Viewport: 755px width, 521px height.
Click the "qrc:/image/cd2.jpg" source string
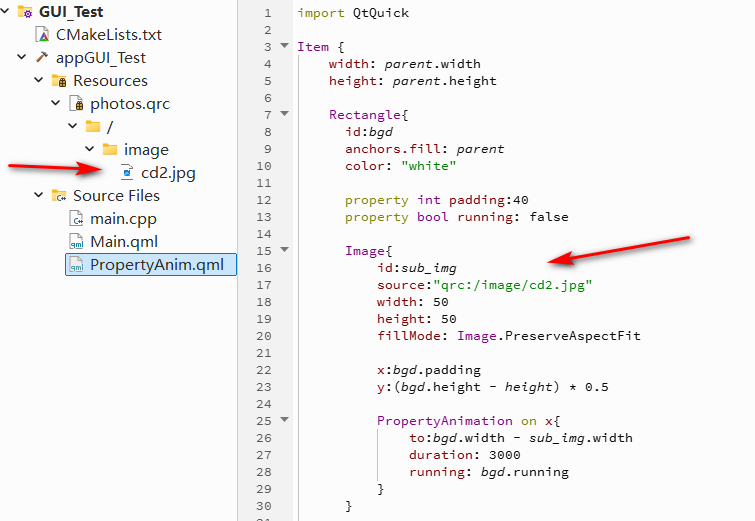(513, 286)
